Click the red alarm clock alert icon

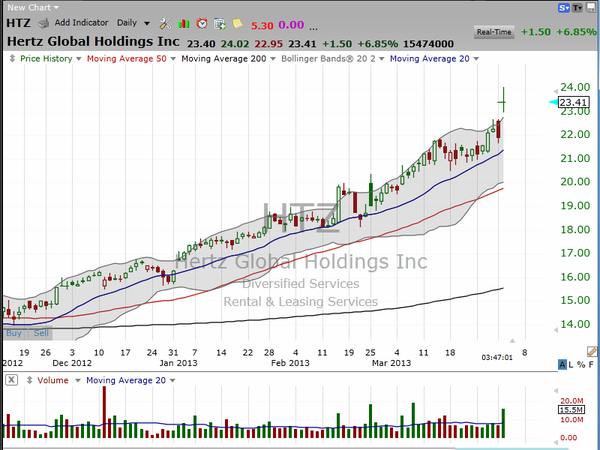(202, 24)
